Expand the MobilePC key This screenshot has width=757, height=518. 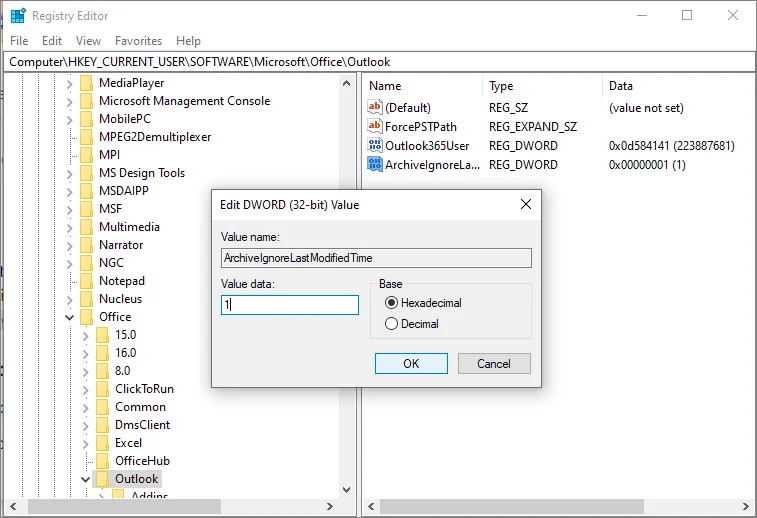coord(70,119)
